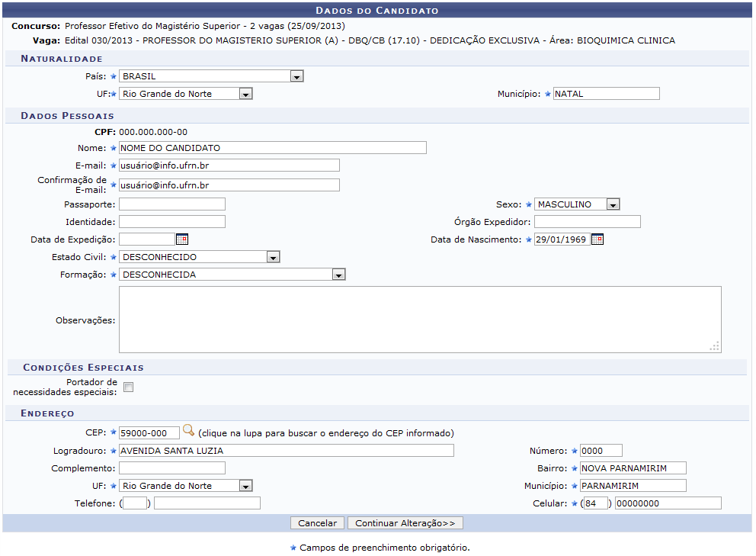Focus the Órgão Expedidor field
The height and width of the screenshot is (556, 756).
tap(587, 222)
